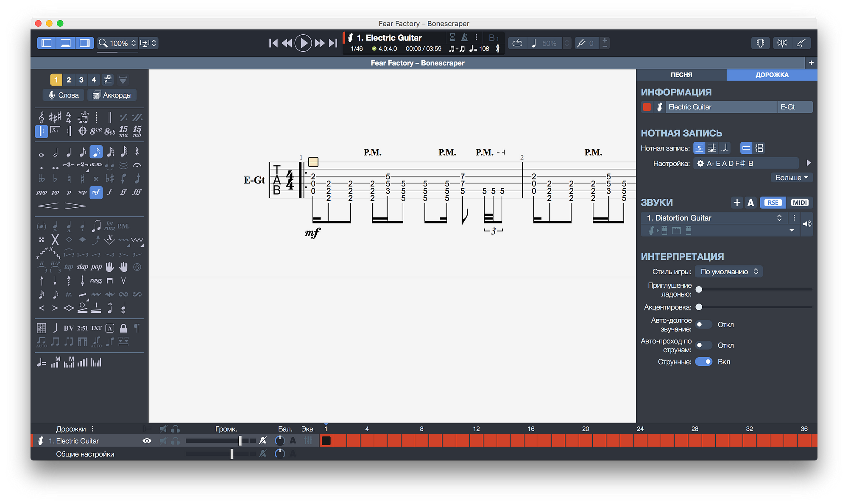The height and width of the screenshot is (504, 848).
Task: Add triplet feel marking
Action: click(83, 117)
